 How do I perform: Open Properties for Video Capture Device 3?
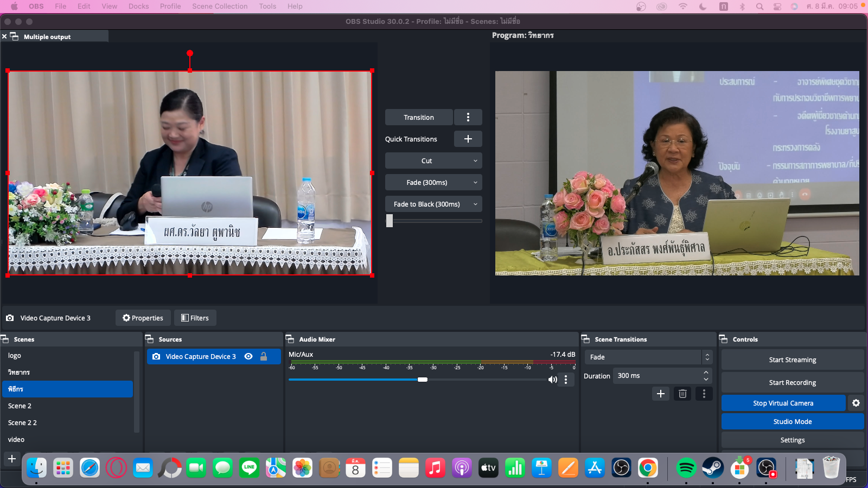pyautogui.click(x=143, y=318)
